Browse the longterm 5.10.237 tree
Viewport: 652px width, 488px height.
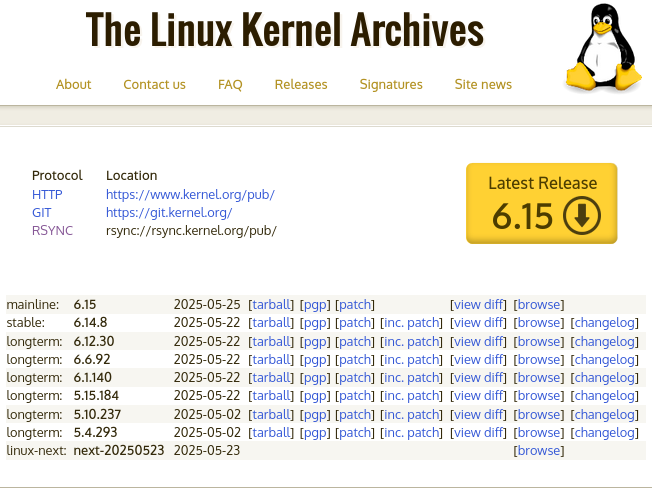[539, 414]
